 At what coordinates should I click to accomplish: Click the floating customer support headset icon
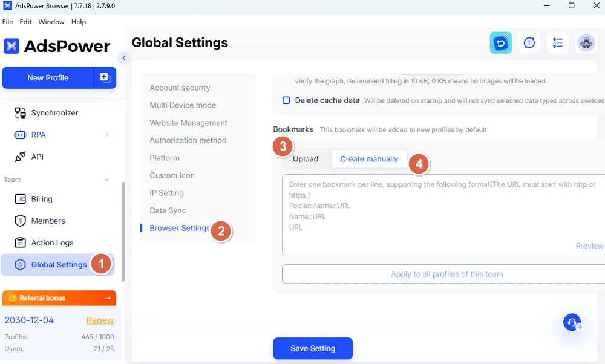(572, 322)
